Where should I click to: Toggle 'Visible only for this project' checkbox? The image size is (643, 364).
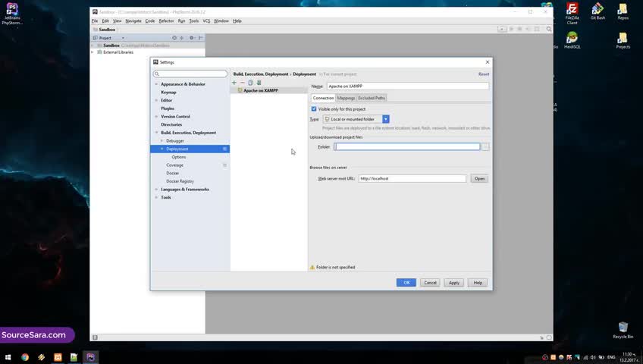pyautogui.click(x=314, y=109)
